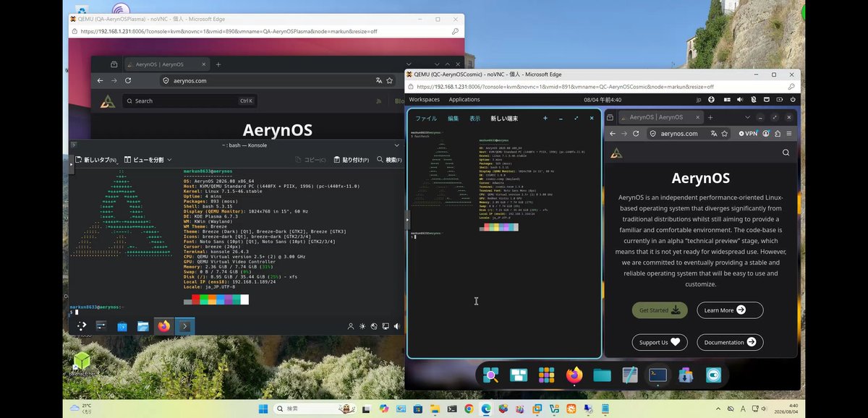868x418 pixels.
Task: Click 検索 (find) in Konsole toolbar
Action: point(389,160)
